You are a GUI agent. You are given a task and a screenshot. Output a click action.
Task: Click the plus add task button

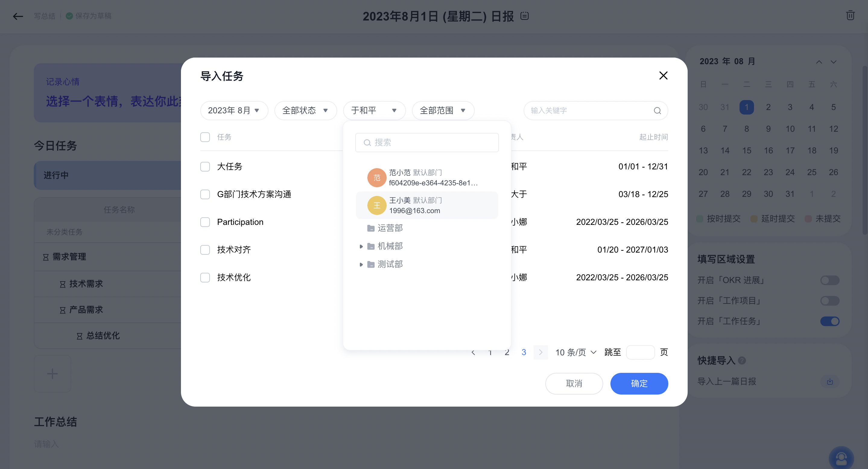tap(52, 373)
